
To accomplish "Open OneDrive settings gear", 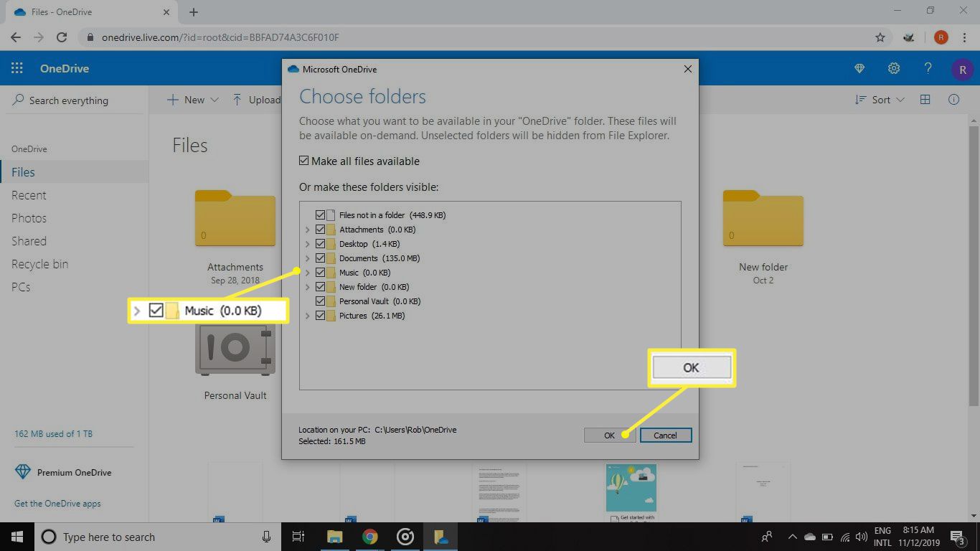I will point(894,69).
